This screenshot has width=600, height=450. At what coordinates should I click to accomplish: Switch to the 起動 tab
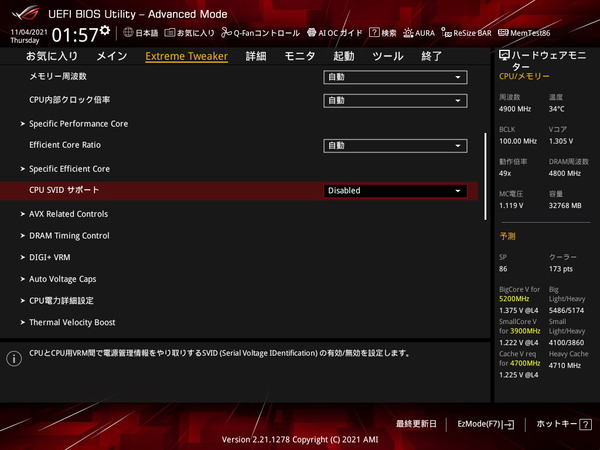(x=344, y=56)
